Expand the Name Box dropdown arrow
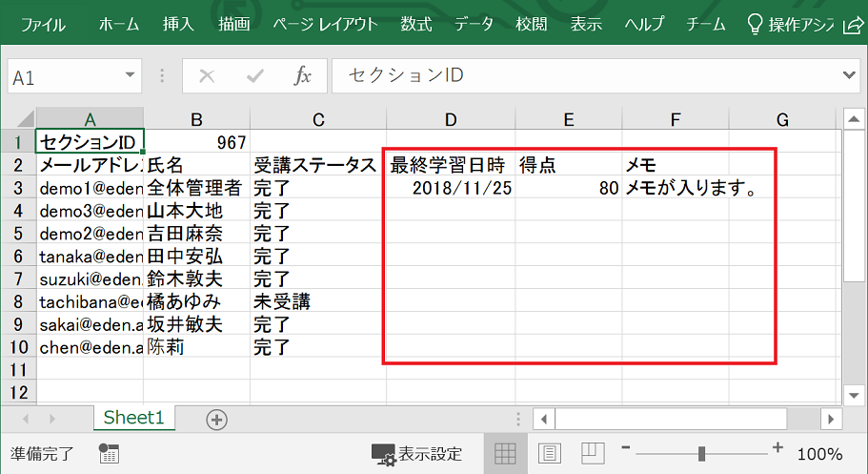 131,74
